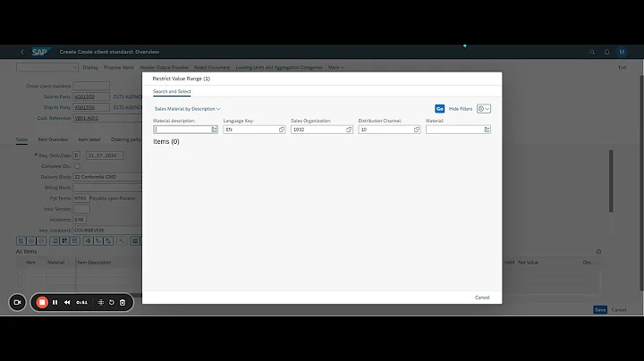
Task: Open multiple selection icon in Material description field
Action: coord(214,130)
